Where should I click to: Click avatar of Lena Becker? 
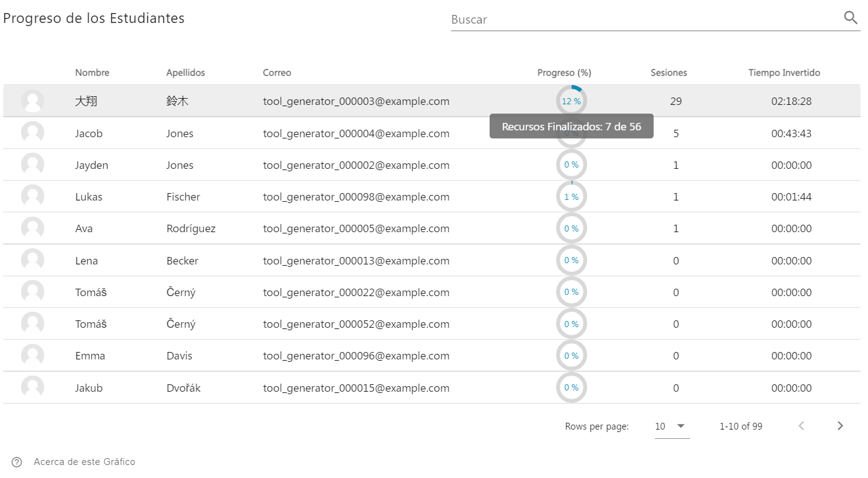32,260
